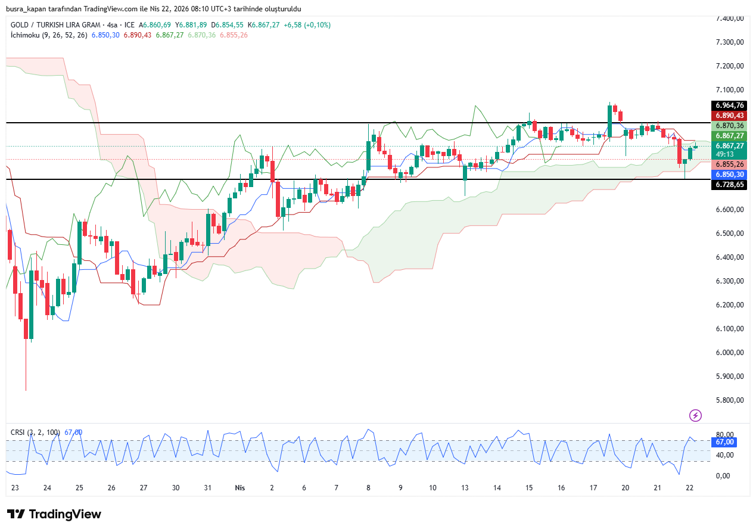Click the 15 date label on time axis
756x532 pixels.
click(x=529, y=487)
